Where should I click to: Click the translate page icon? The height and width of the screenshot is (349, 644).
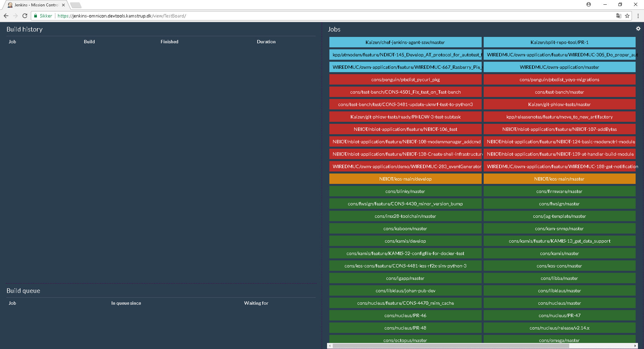[x=619, y=16]
